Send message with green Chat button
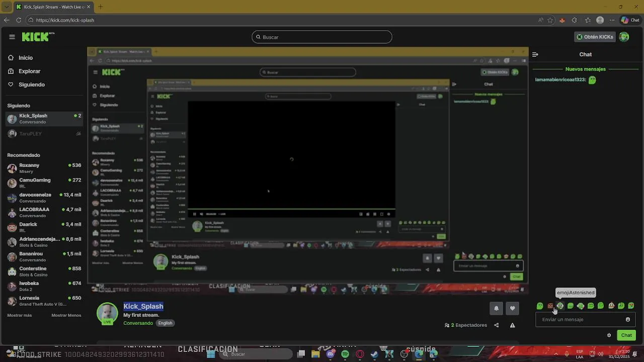644x362 pixels. (626, 335)
